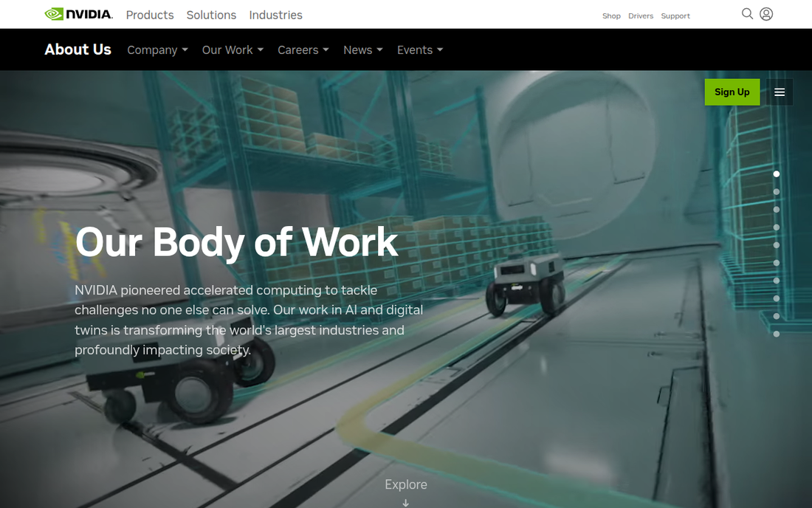Select the seventh section navigation dot
The height and width of the screenshot is (508, 812).
[x=777, y=281]
